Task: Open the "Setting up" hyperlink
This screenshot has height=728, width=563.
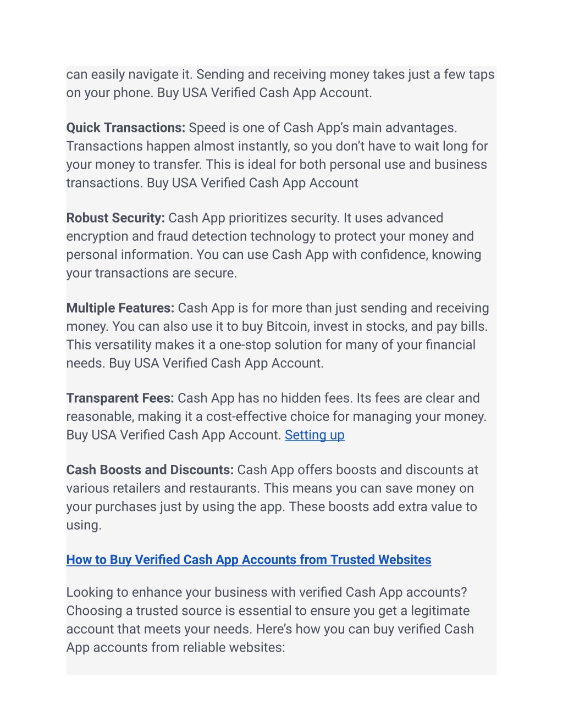Action: click(x=314, y=435)
